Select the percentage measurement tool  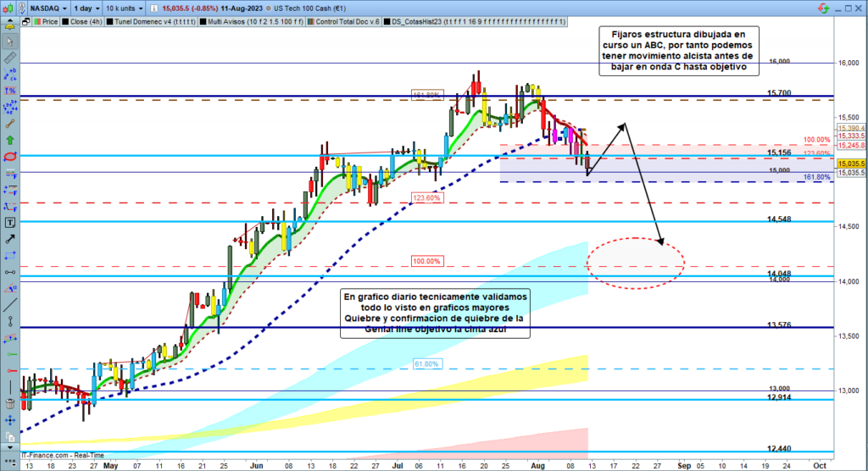(x=11, y=90)
